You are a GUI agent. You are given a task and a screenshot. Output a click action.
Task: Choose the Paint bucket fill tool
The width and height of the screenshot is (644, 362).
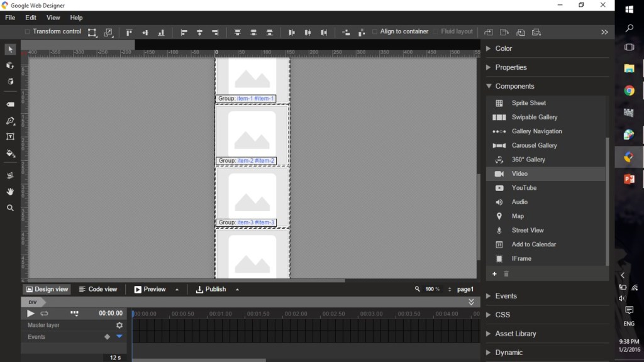pos(10,153)
